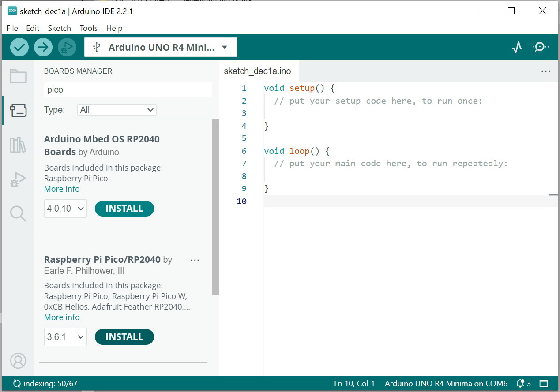This screenshot has width=560, height=392.
Task: Click the closing brace on line 4
Action: (266, 126)
